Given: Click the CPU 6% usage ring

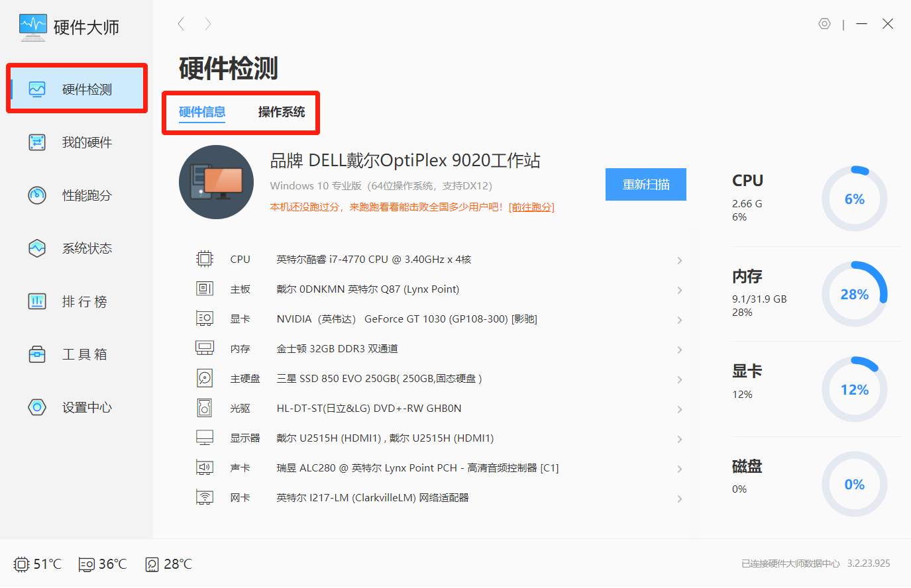Looking at the screenshot, I should (855, 199).
